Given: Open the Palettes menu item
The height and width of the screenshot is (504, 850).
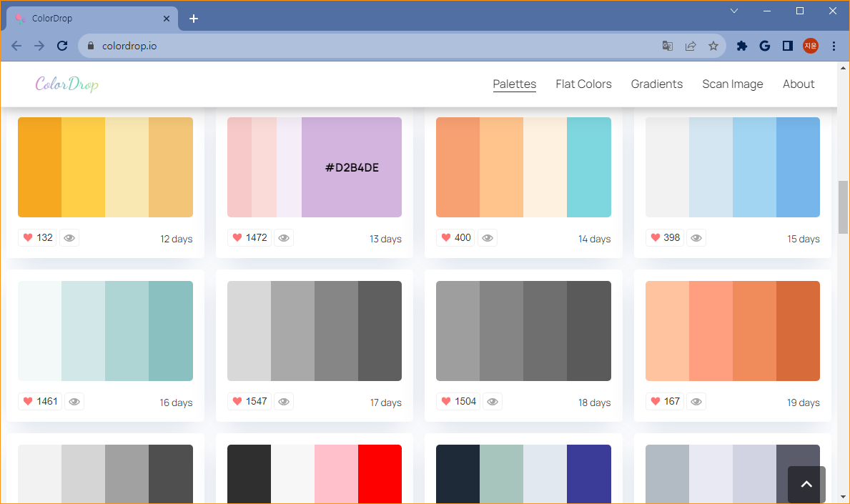Looking at the screenshot, I should coord(515,84).
